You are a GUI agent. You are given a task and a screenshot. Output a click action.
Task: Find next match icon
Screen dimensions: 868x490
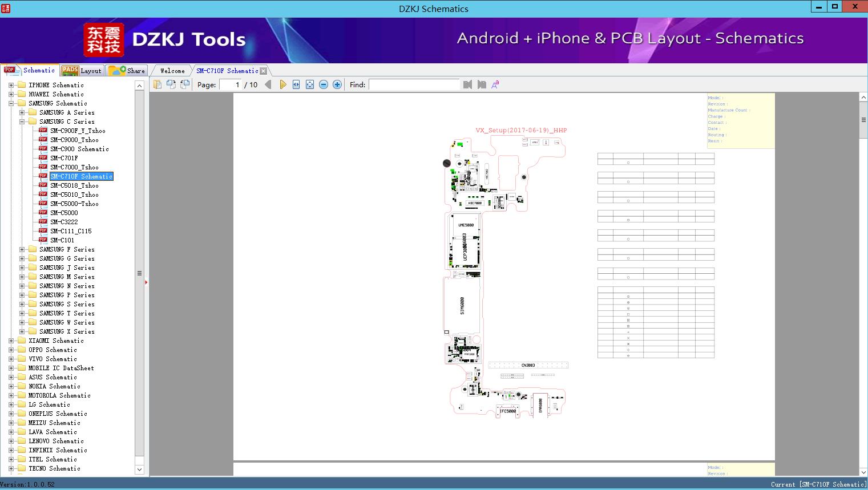pos(482,84)
